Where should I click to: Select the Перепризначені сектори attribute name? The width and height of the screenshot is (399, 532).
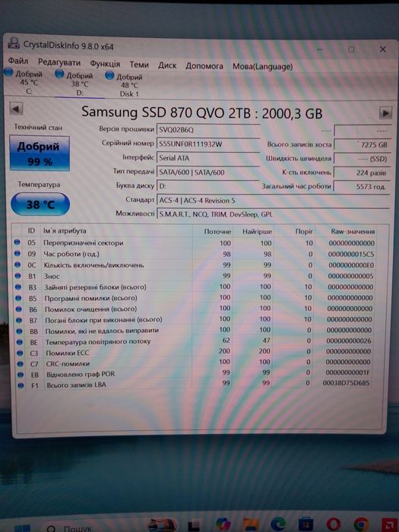[x=83, y=243]
